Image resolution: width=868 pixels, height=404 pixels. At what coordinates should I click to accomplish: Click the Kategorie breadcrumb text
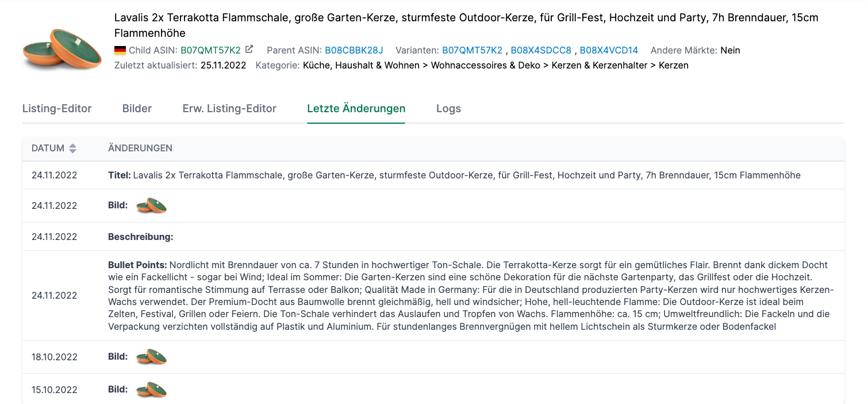(496, 66)
